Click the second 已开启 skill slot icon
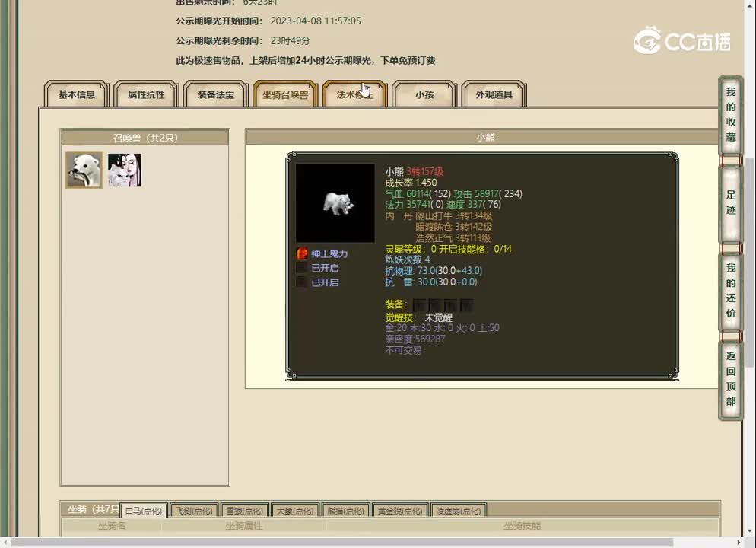This screenshot has width=756, height=548. [x=302, y=282]
